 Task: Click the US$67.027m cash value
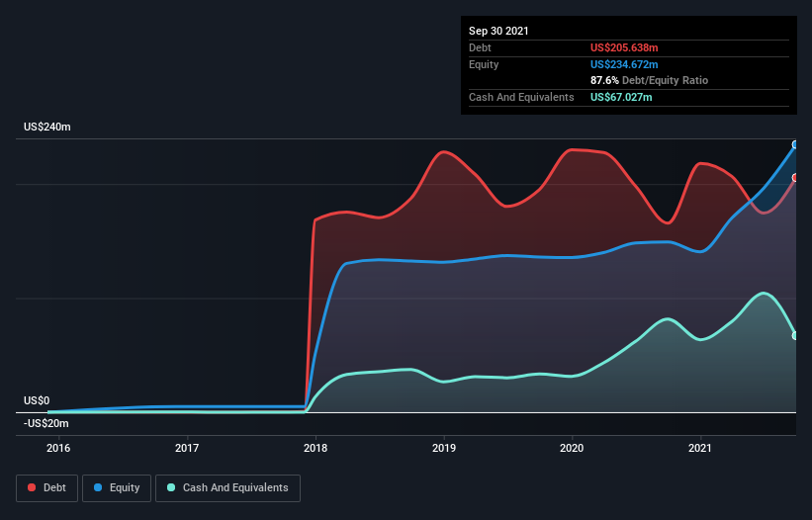click(x=621, y=97)
